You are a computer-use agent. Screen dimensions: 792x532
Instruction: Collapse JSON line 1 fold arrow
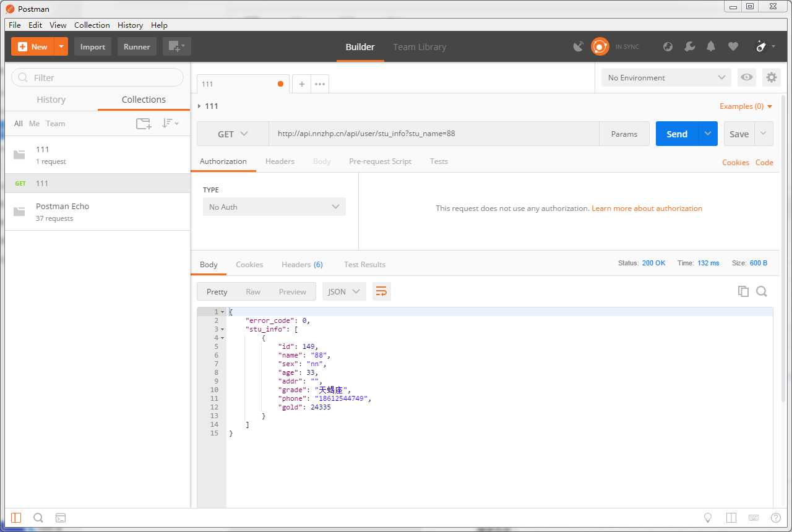[223, 312]
